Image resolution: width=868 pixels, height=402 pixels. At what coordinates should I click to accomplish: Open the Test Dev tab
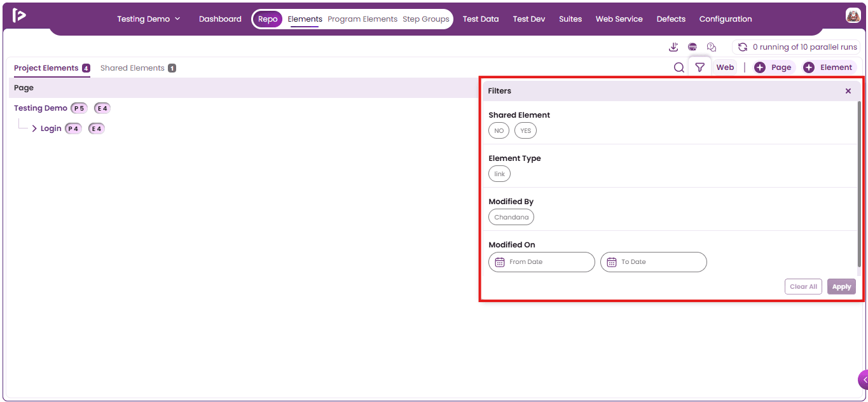click(529, 19)
